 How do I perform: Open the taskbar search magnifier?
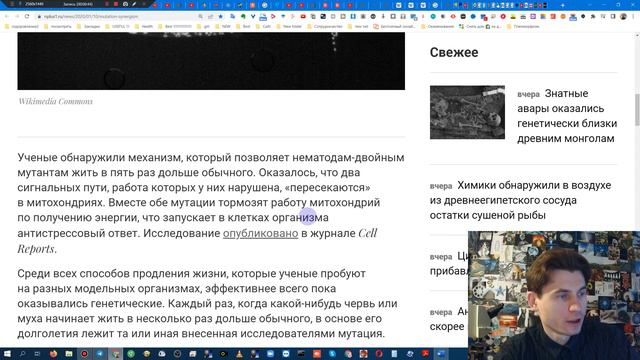coord(22,354)
